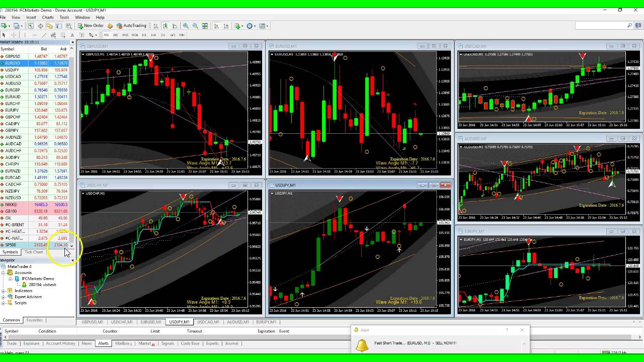Open the Indicators list dropdown

coord(238,26)
